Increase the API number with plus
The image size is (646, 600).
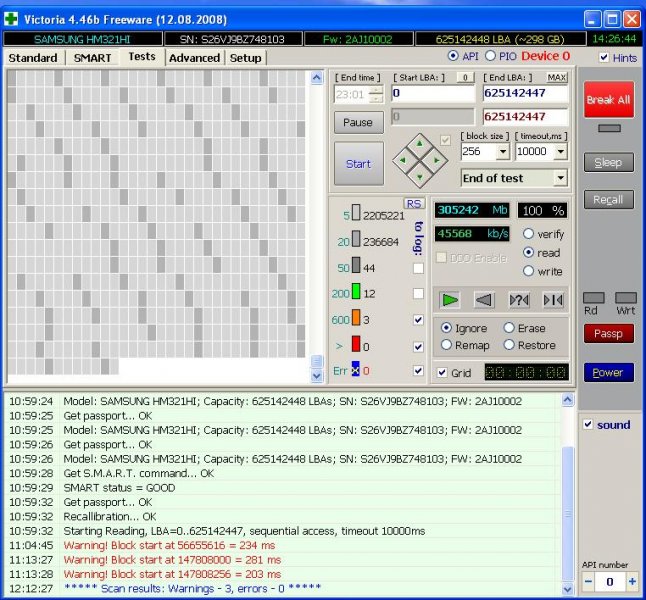(x=630, y=581)
